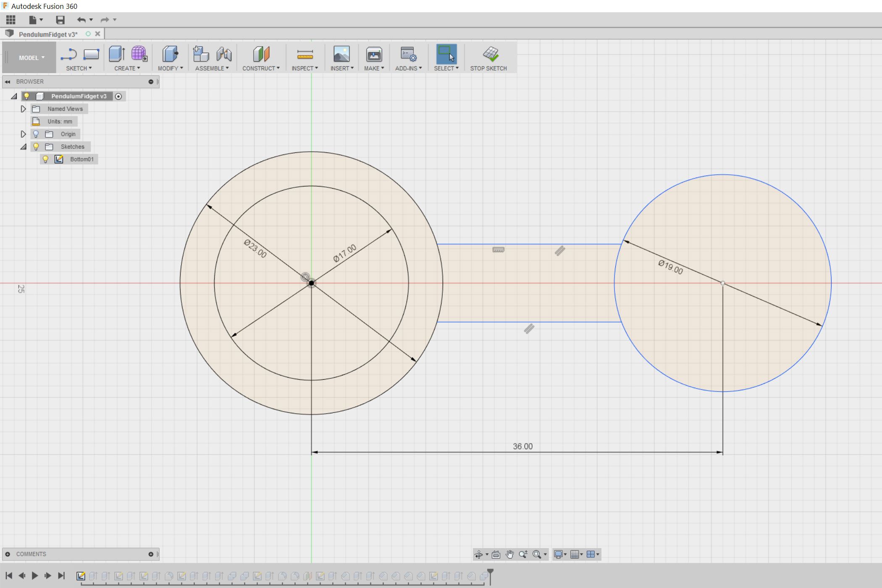Click the Extrude icon in Create
This screenshot has width=882, height=588.
coord(117,54)
